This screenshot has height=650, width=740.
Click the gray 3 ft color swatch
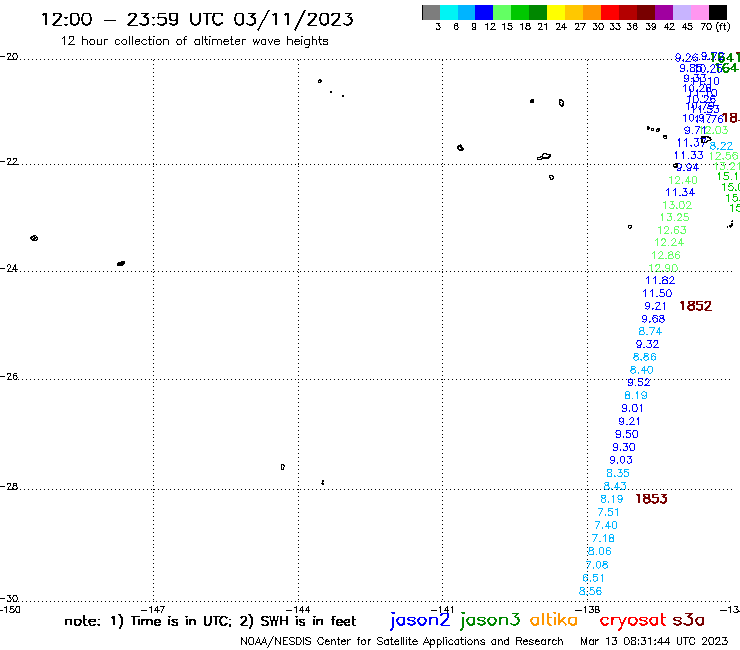click(x=431, y=13)
